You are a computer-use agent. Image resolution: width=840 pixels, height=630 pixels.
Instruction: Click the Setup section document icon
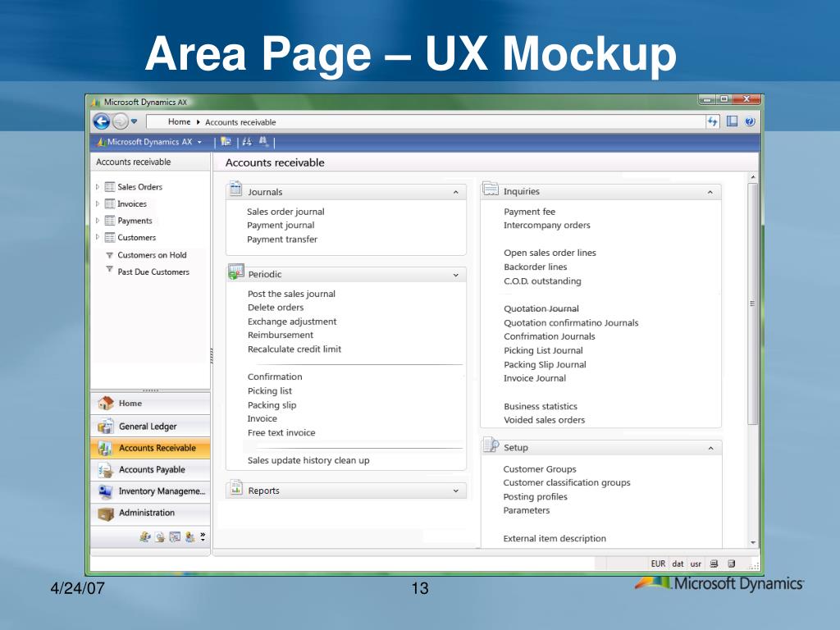coord(491,445)
